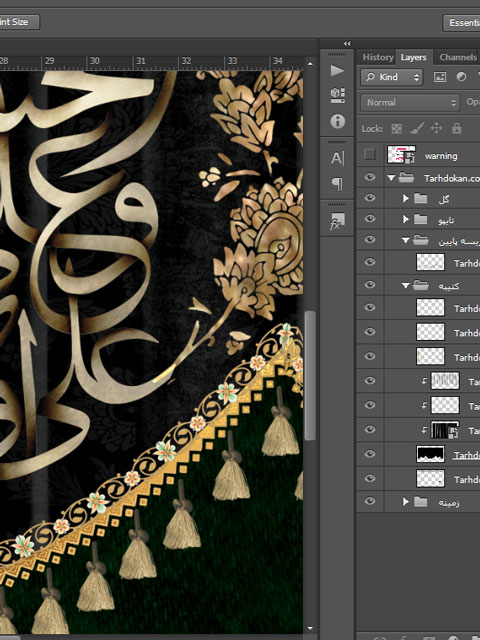
Task: Enable lock transparent pixels icon
Action: pyautogui.click(x=396, y=129)
